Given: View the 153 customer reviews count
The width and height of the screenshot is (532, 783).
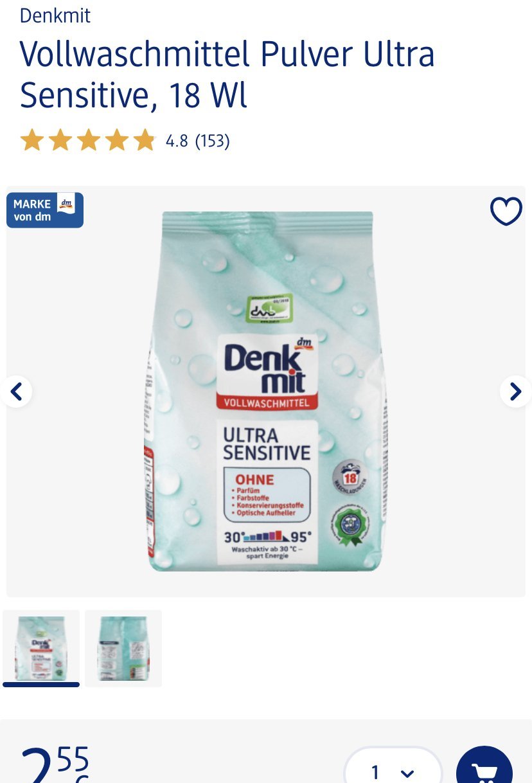Looking at the screenshot, I should tap(212, 141).
